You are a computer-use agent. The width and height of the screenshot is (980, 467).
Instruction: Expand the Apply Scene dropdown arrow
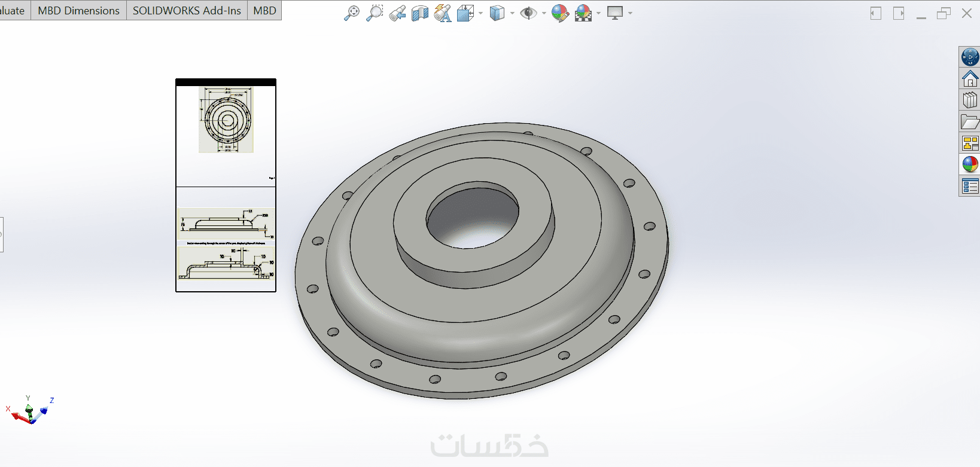(598, 13)
